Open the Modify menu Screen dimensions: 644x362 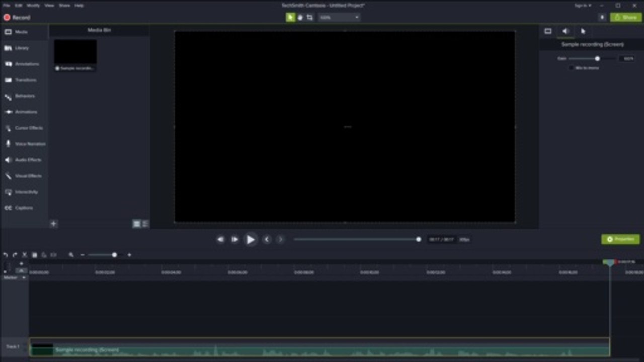click(x=33, y=5)
